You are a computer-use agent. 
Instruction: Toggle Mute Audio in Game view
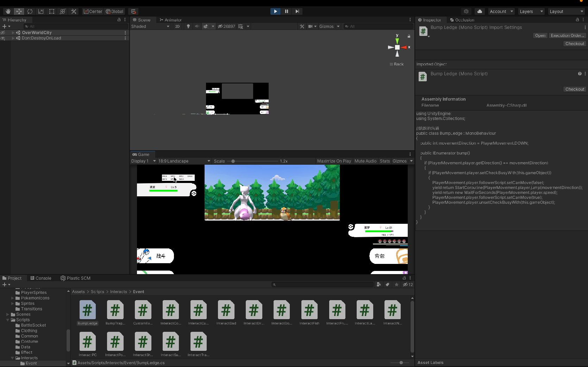coord(365,161)
